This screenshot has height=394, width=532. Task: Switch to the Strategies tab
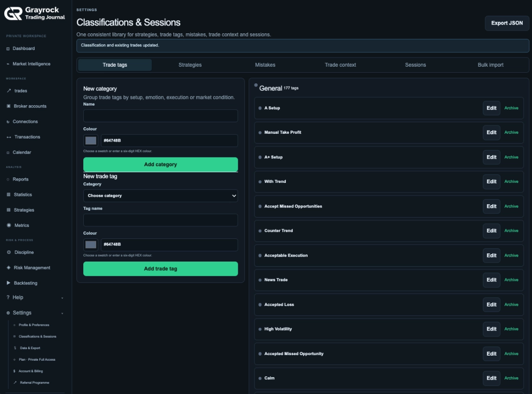190,65
